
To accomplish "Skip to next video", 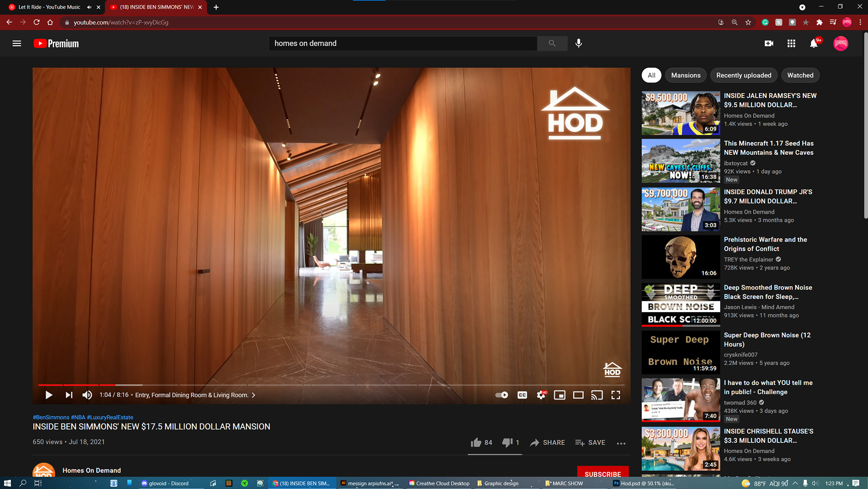I will [x=69, y=395].
